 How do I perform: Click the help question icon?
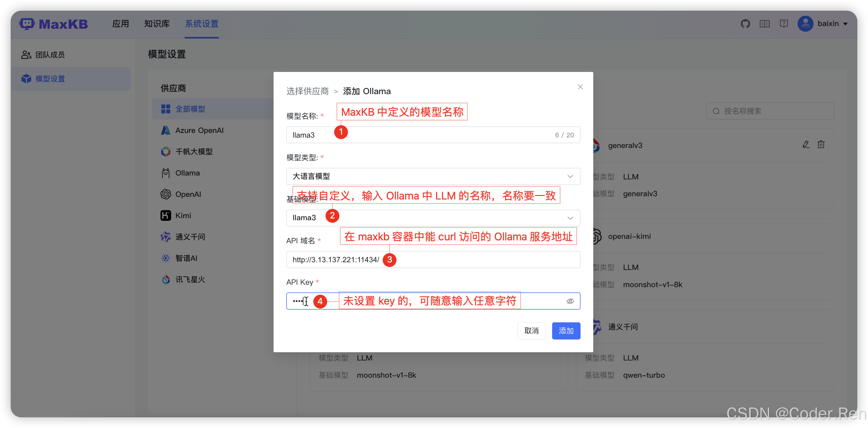point(783,24)
